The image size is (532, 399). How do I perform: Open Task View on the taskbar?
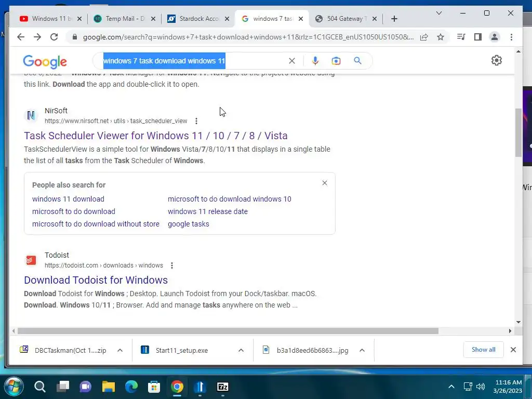[63, 387]
